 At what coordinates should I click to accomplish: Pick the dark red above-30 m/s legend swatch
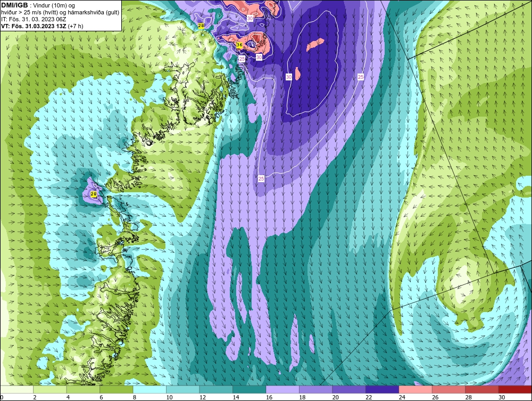(x=516, y=389)
